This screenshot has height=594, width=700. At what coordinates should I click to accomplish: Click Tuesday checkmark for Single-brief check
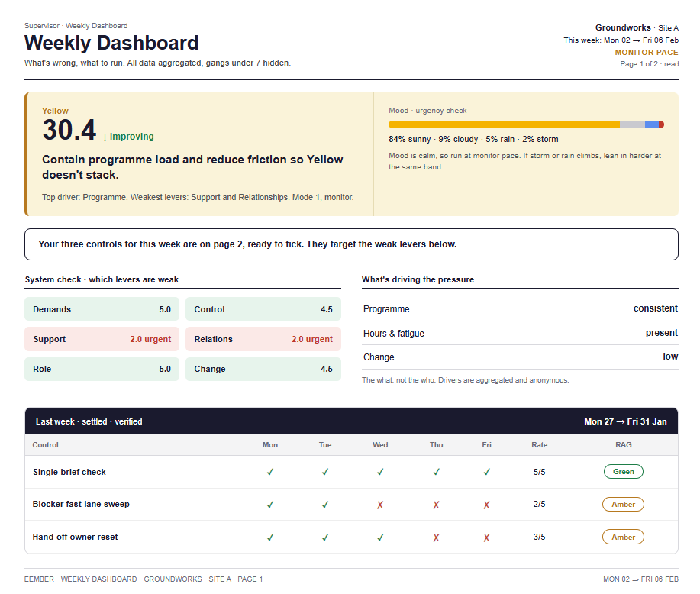(x=325, y=472)
